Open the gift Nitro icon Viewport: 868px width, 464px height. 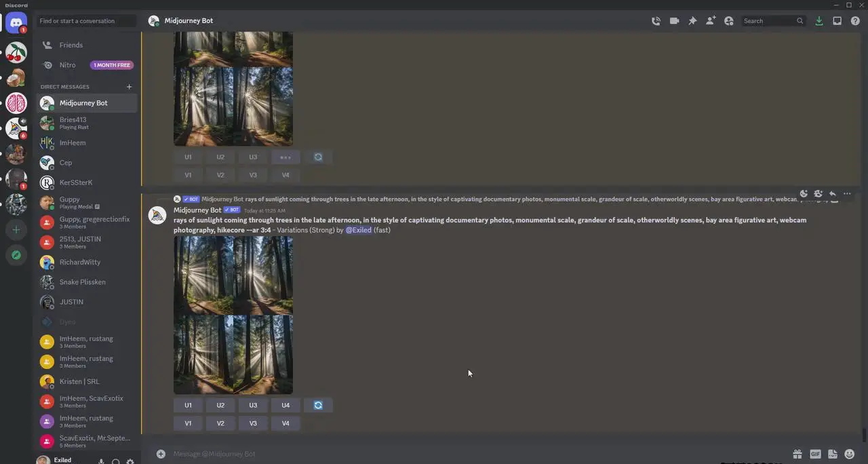pyautogui.click(x=797, y=454)
